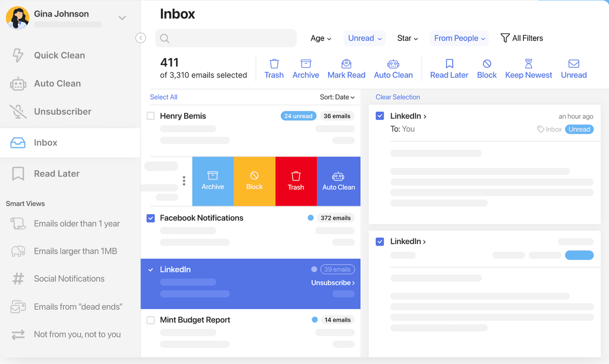Click the Emails larger than 1MB label
609x364 pixels.
point(75,251)
